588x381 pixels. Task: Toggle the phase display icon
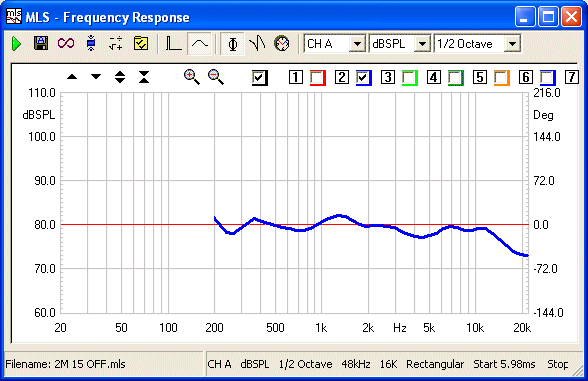pos(232,44)
